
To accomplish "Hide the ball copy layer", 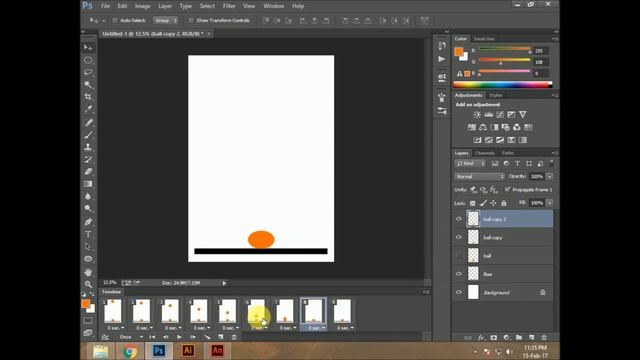I will click(x=459, y=237).
